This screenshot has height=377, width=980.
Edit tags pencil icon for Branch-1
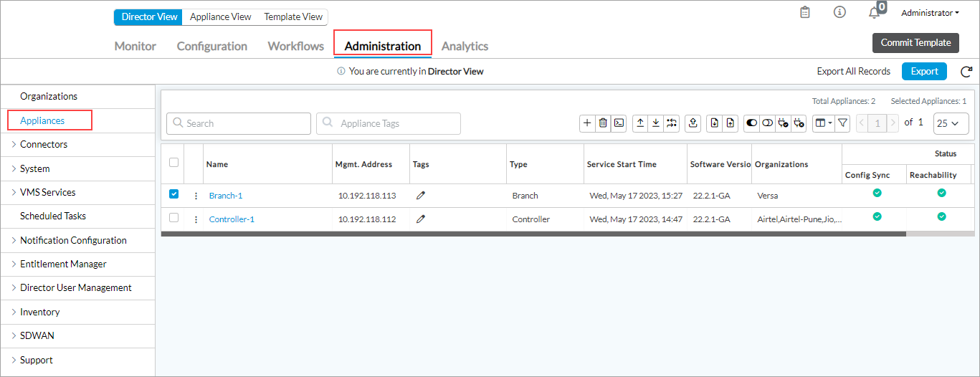coord(421,196)
